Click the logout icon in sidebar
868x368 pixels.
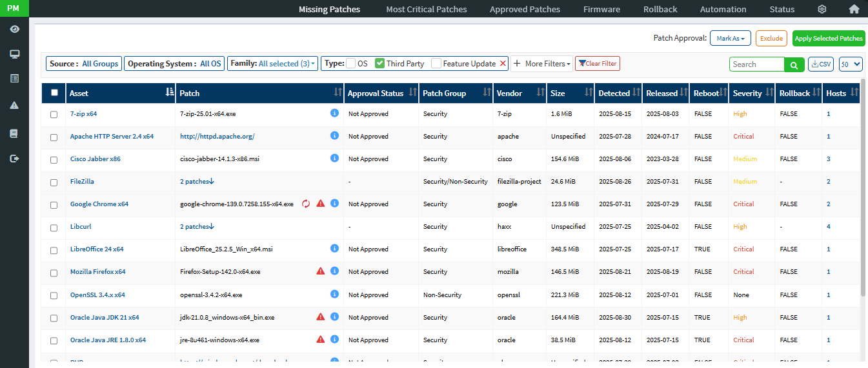pos(14,159)
